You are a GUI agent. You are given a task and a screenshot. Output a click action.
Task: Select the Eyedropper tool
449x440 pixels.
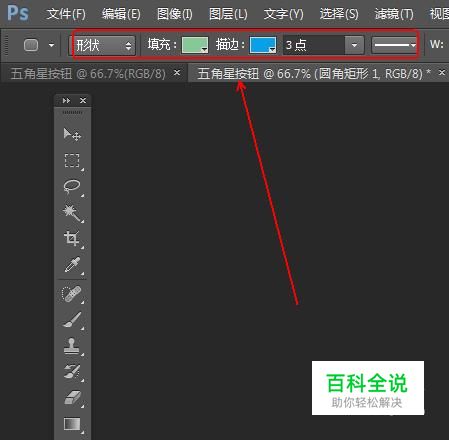[x=72, y=265]
